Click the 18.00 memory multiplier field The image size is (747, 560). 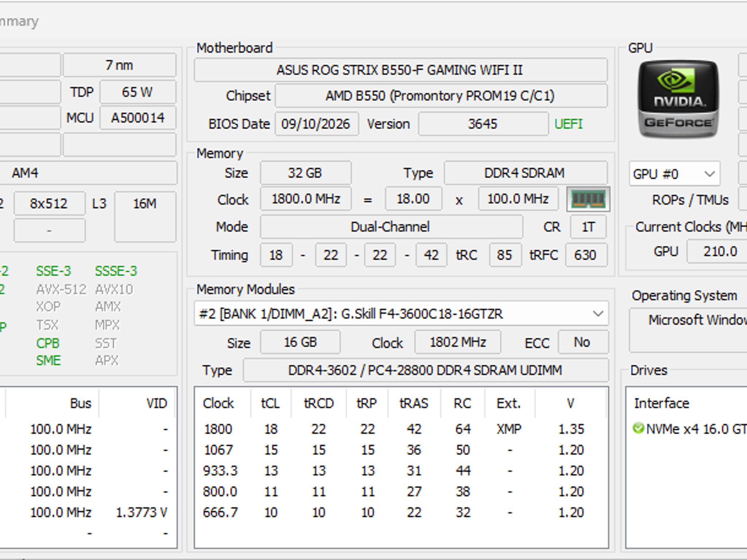click(413, 199)
